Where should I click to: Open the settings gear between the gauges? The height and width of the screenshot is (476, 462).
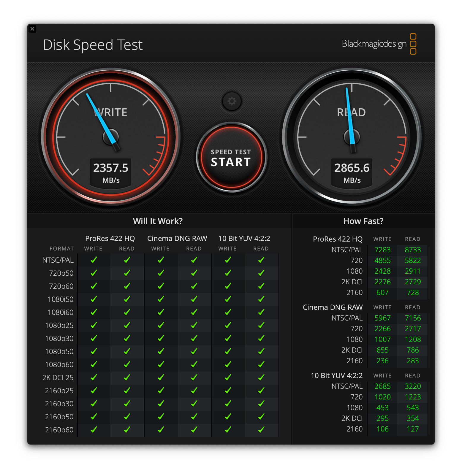point(232,101)
